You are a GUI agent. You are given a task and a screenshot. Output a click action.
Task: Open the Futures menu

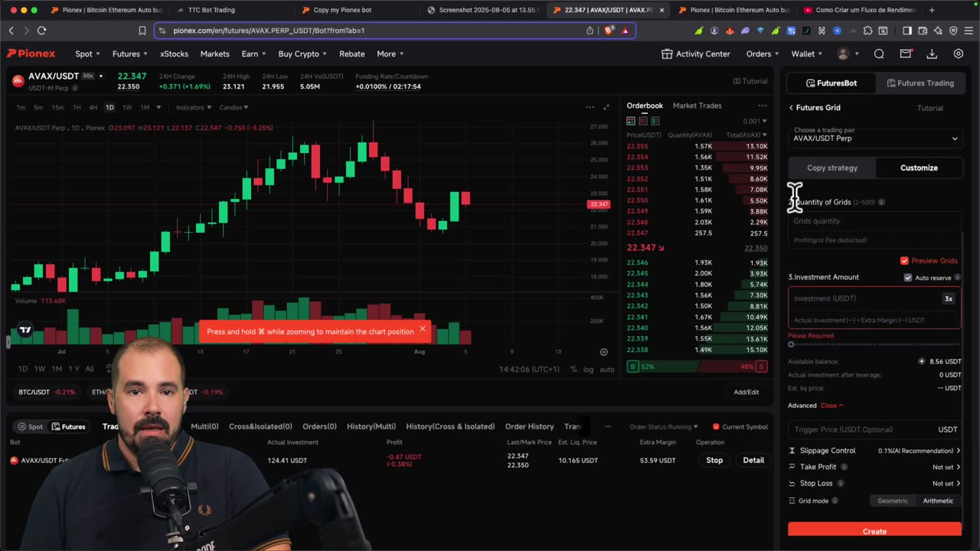tap(130, 54)
